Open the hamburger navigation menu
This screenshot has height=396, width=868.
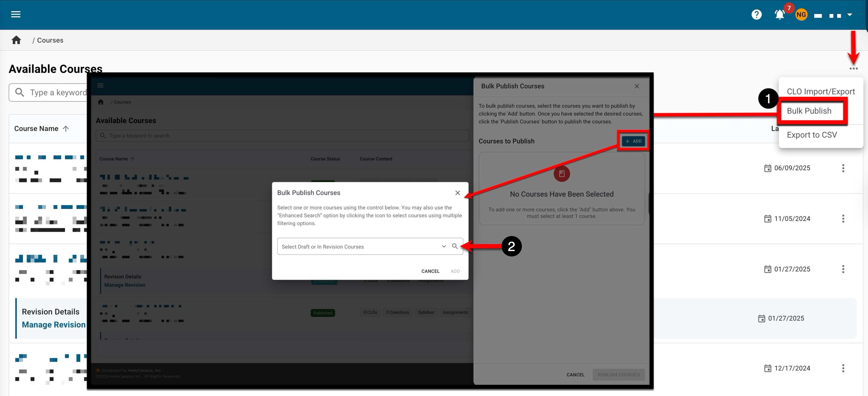[15, 14]
